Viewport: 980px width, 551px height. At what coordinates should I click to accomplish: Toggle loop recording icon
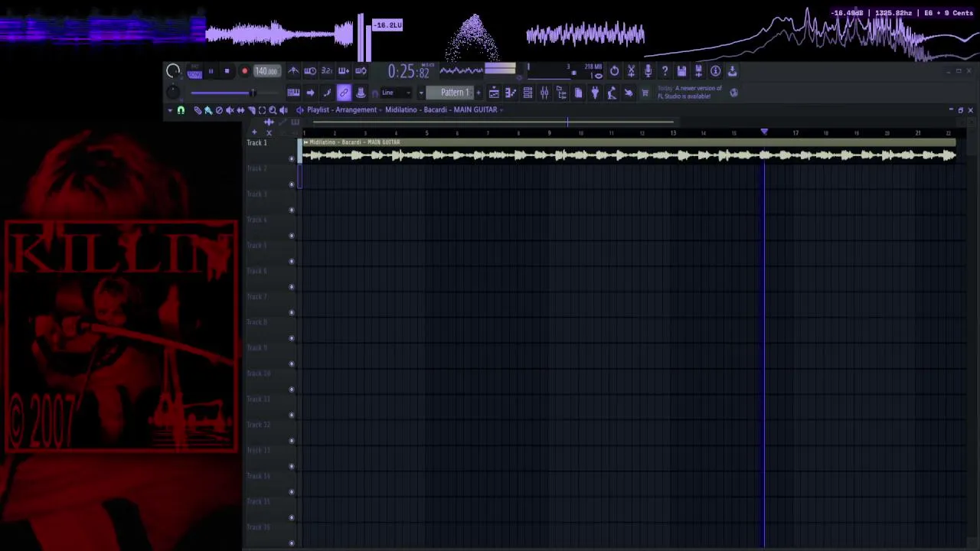coord(361,71)
